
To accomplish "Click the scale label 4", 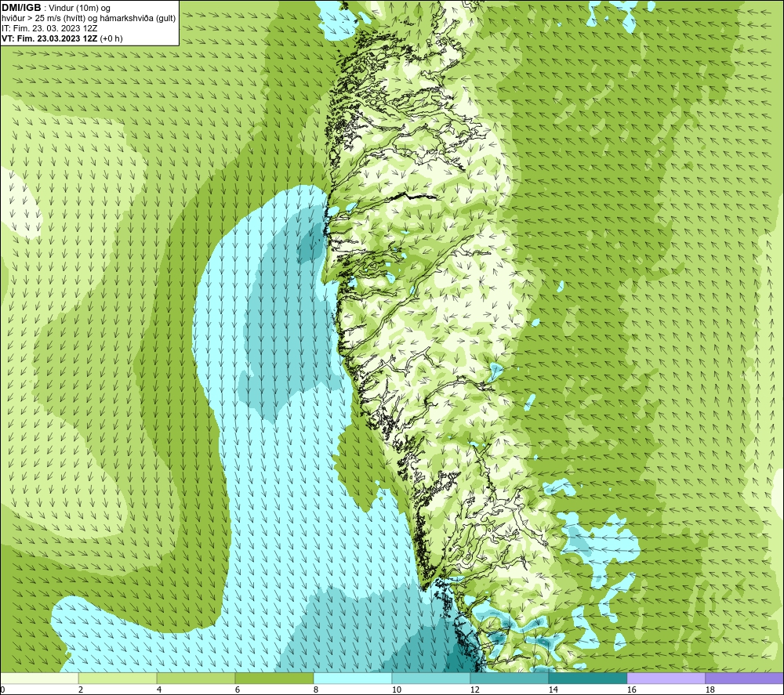I will pos(159,690).
